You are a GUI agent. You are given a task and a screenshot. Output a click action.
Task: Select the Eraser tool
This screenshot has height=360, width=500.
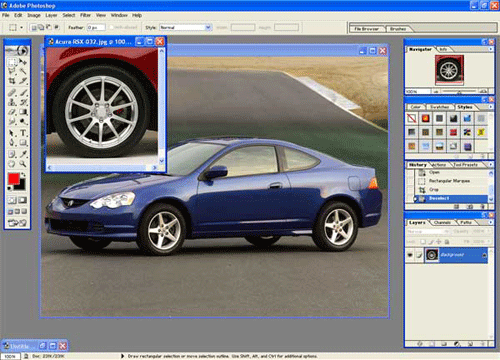click(12, 112)
